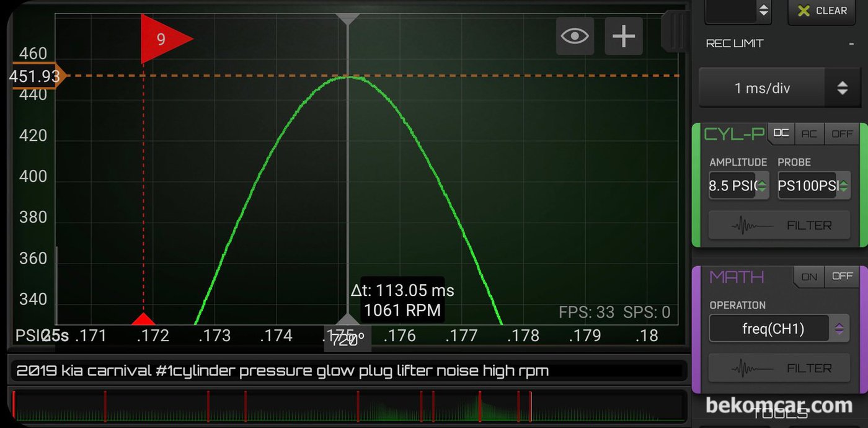Turn the MATH channel OFF

[x=842, y=277]
